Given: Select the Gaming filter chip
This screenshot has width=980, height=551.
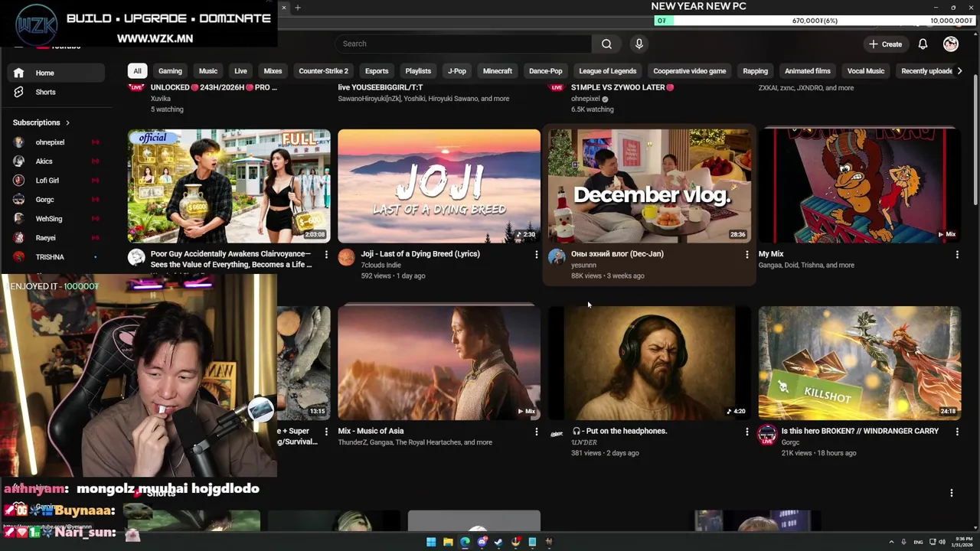Looking at the screenshot, I should 170,71.
